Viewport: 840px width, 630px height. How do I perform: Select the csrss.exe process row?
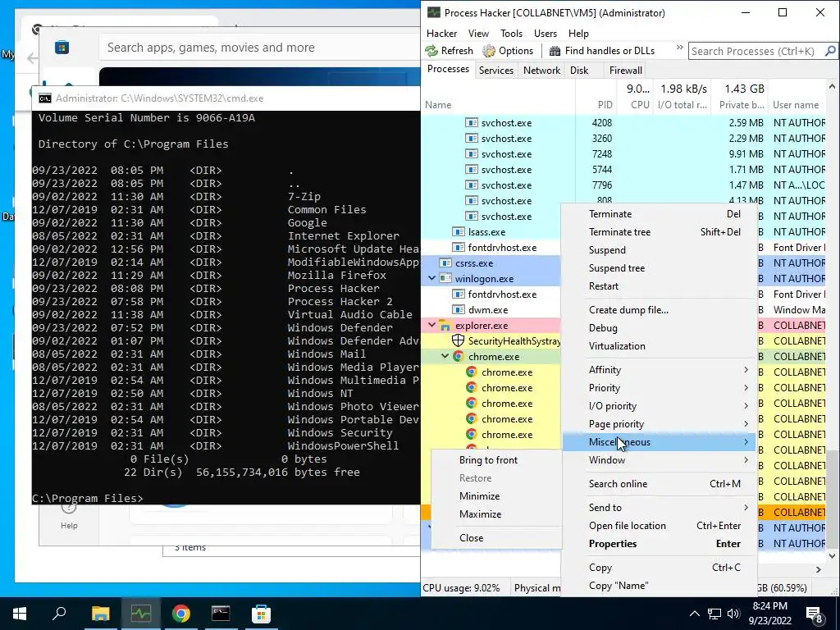click(x=491, y=263)
